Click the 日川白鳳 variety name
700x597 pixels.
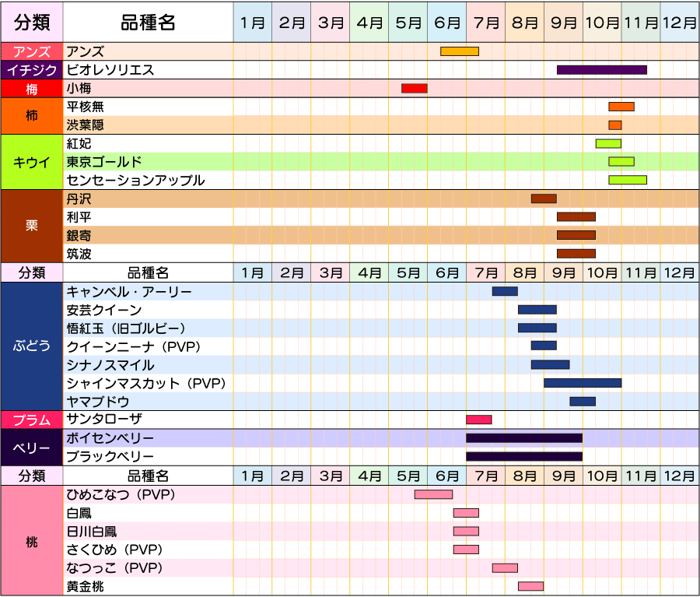click(92, 531)
